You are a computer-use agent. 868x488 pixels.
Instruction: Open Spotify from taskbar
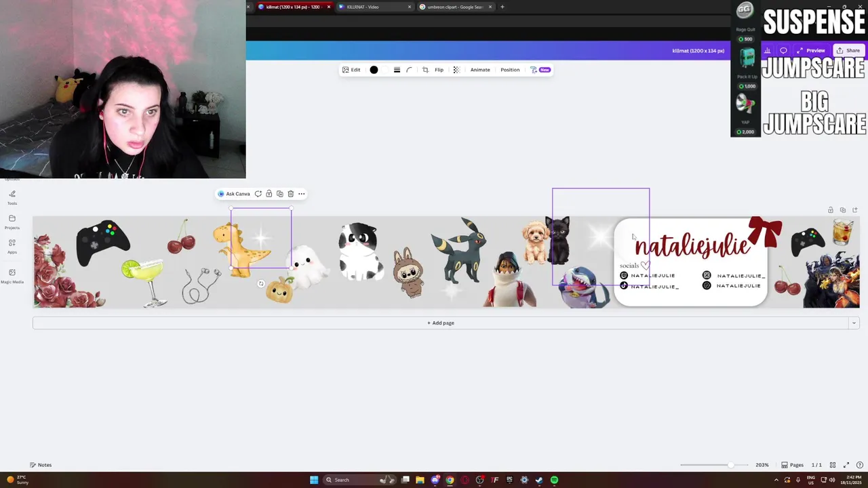click(x=554, y=480)
